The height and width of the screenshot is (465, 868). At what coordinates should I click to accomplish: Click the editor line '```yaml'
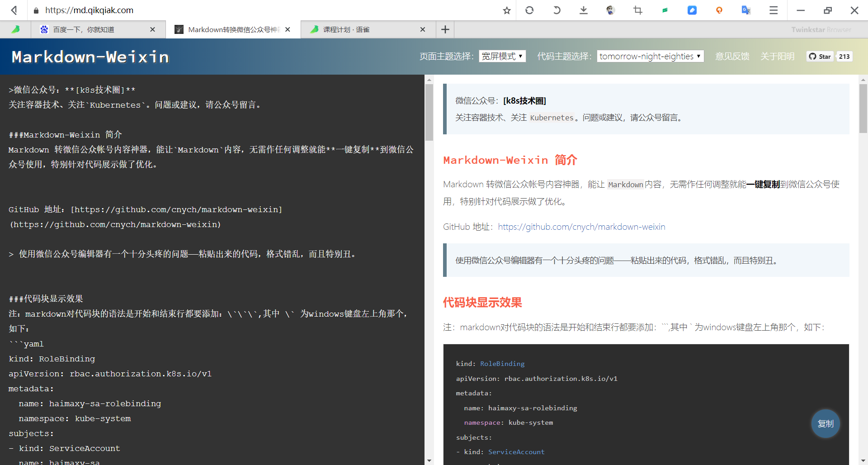point(26,344)
